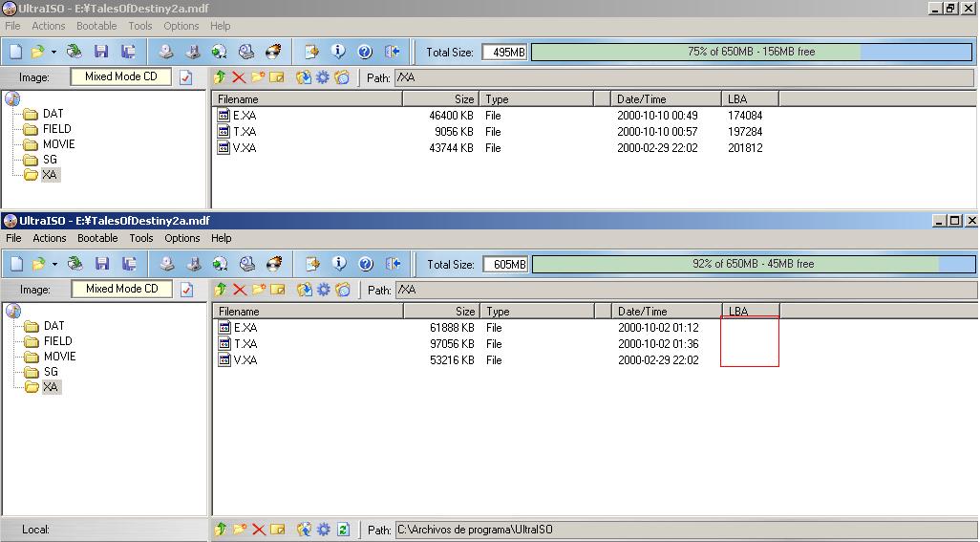
Task: Click Add files icon in active window toolbar
Action: [312, 264]
